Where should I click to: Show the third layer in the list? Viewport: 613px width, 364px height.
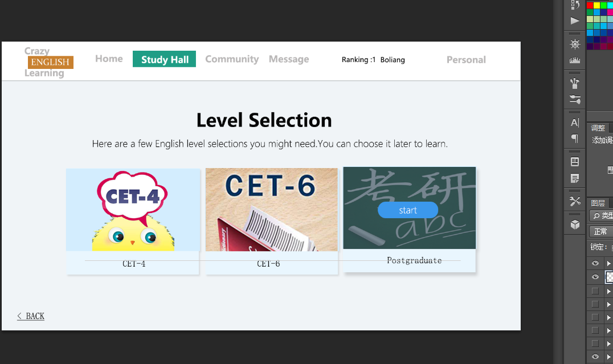point(595,291)
